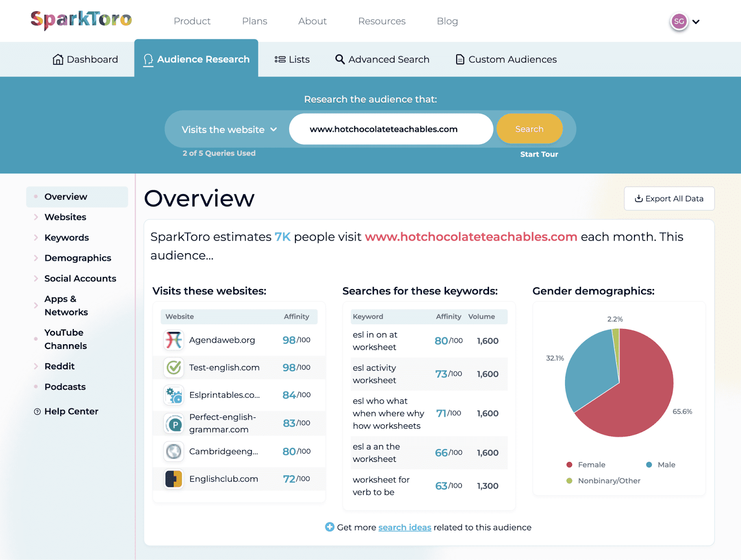
Task: Click the website URL search field
Action: (x=390, y=129)
